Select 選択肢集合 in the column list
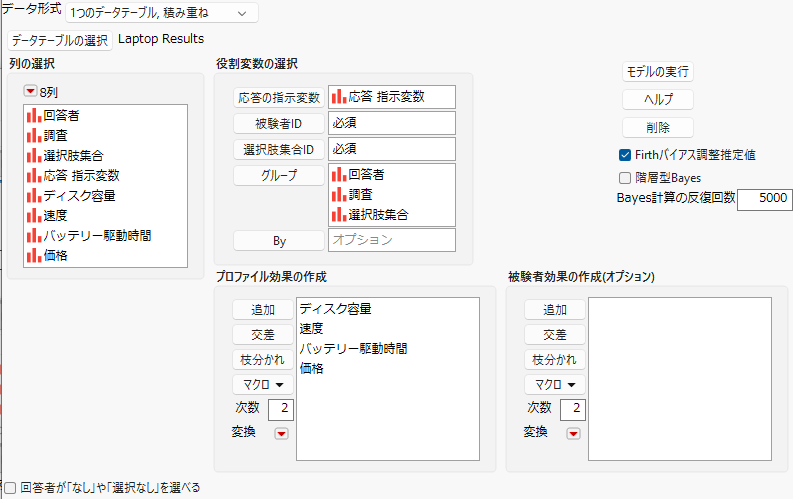 tap(73, 155)
